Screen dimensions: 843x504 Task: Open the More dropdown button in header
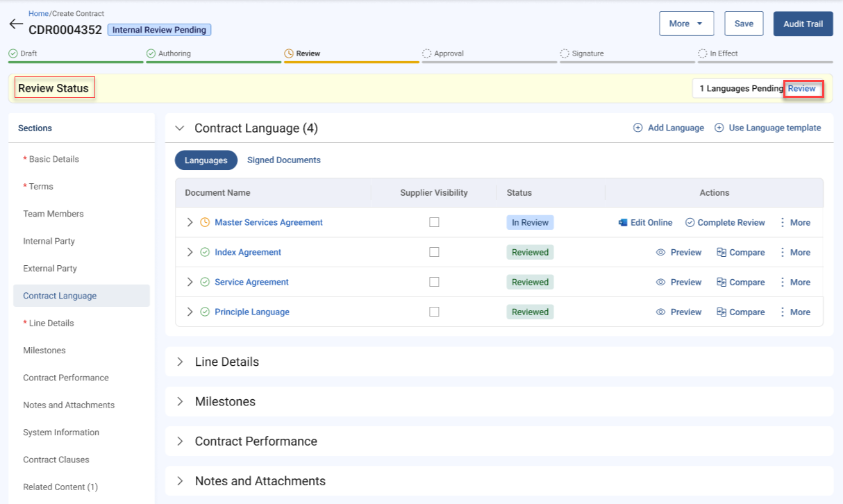(686, 24)
